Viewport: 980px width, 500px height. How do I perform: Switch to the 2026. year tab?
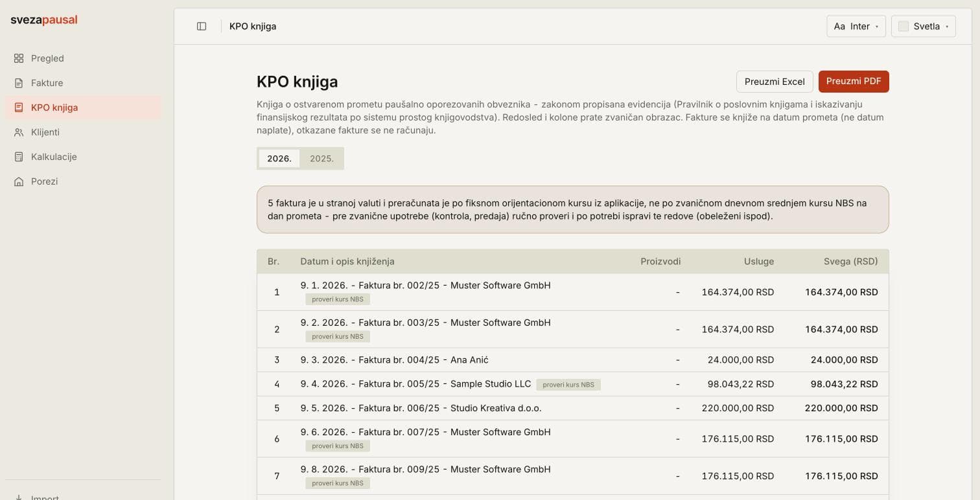279,159
